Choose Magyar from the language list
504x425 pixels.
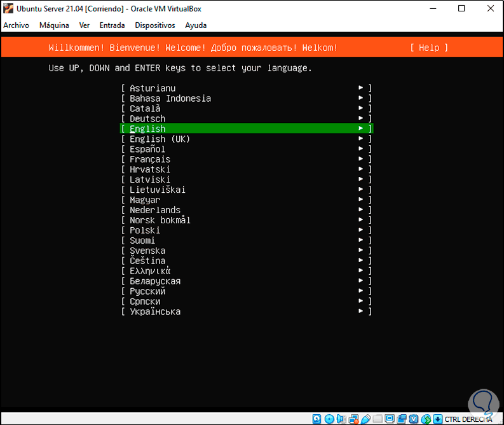pos(247,200)
